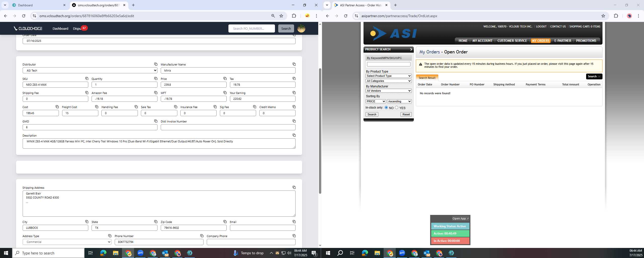
Task: Open the user avatar menu in CloudChoice
Action: [x=301, y=28]
